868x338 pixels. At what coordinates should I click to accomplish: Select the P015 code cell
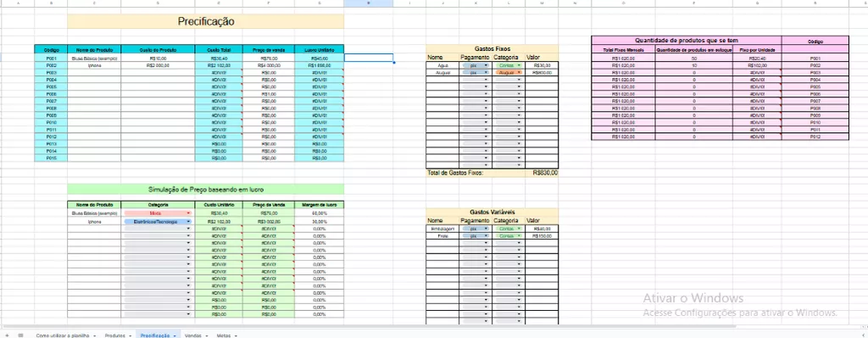coord(51,158)
